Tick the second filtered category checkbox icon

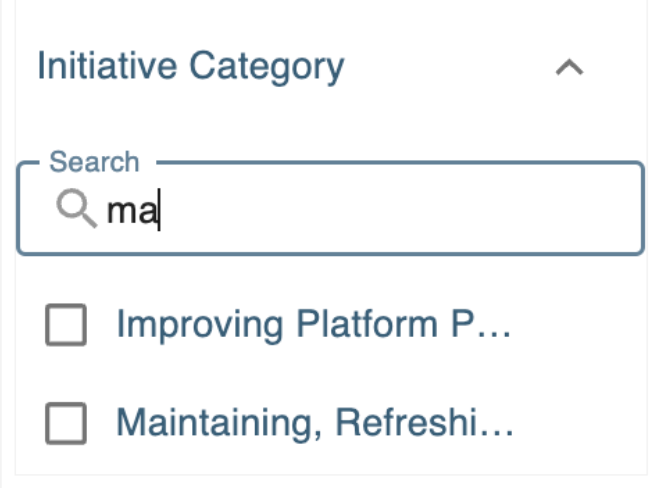click(66, 424)
